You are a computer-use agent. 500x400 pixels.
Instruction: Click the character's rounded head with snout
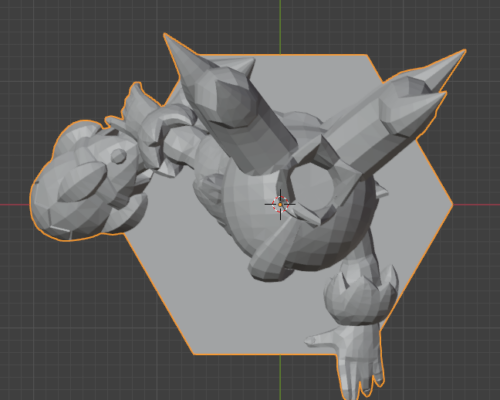click(88, 182)
